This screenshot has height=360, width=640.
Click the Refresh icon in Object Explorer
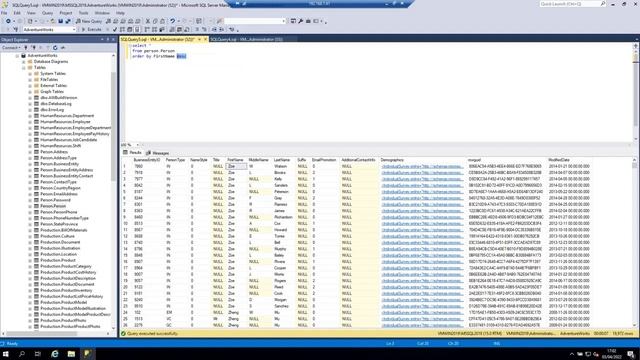tap(55, 47)
